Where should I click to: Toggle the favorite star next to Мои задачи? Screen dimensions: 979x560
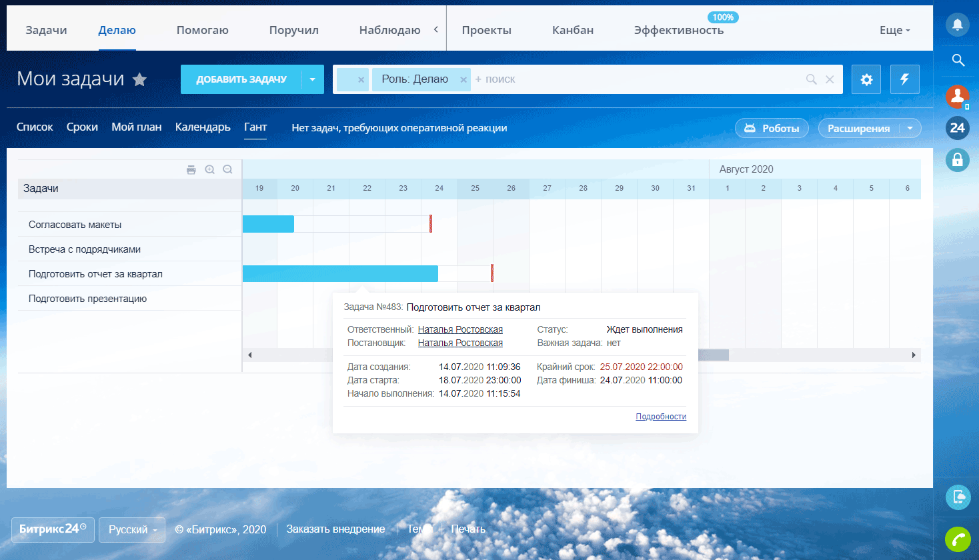[139, 80]
